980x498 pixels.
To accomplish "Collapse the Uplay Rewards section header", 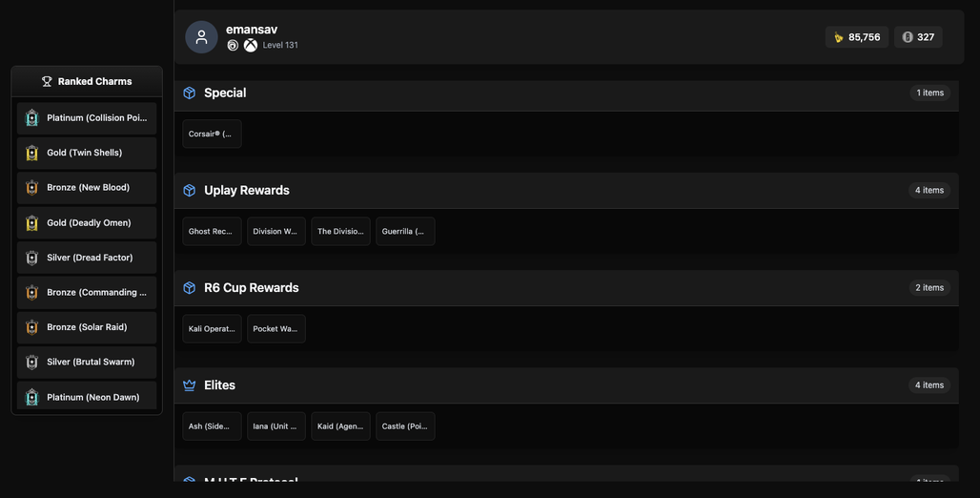I will click(x=566, y=190).
